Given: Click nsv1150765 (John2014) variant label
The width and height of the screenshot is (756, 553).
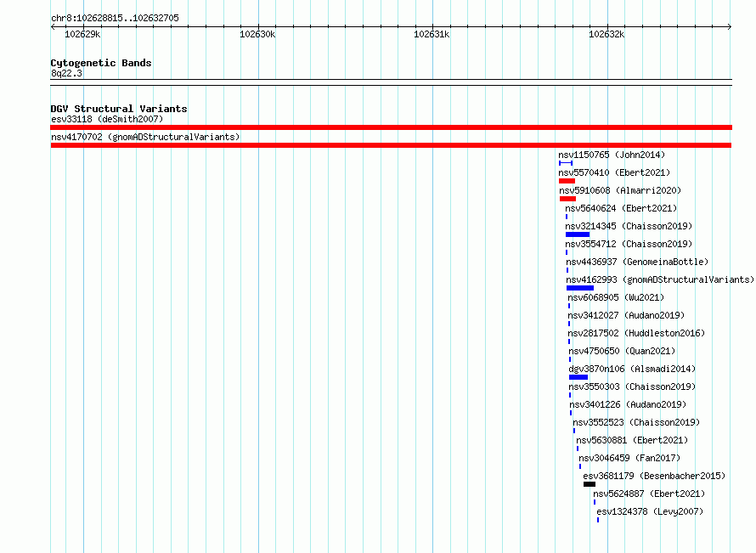Looking at the screenshot, I should coord(612,155).
